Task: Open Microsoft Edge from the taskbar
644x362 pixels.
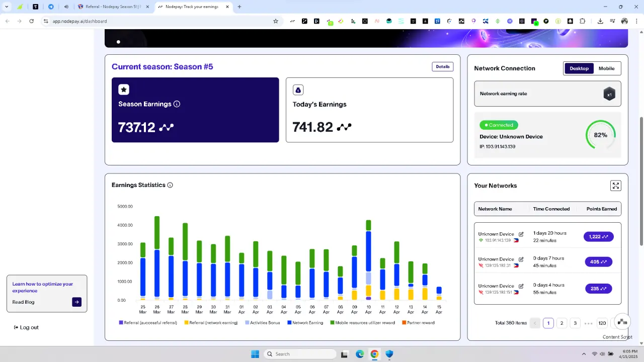Action: (x=360, y=354)
